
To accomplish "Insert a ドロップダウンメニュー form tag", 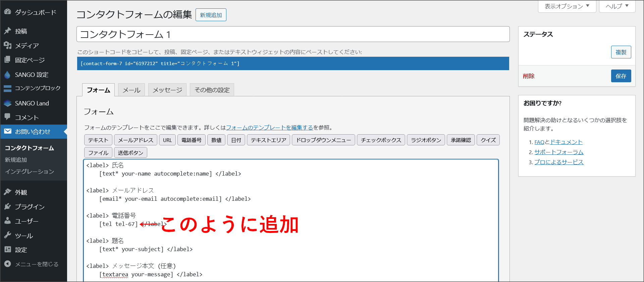I will click(323, 140).
